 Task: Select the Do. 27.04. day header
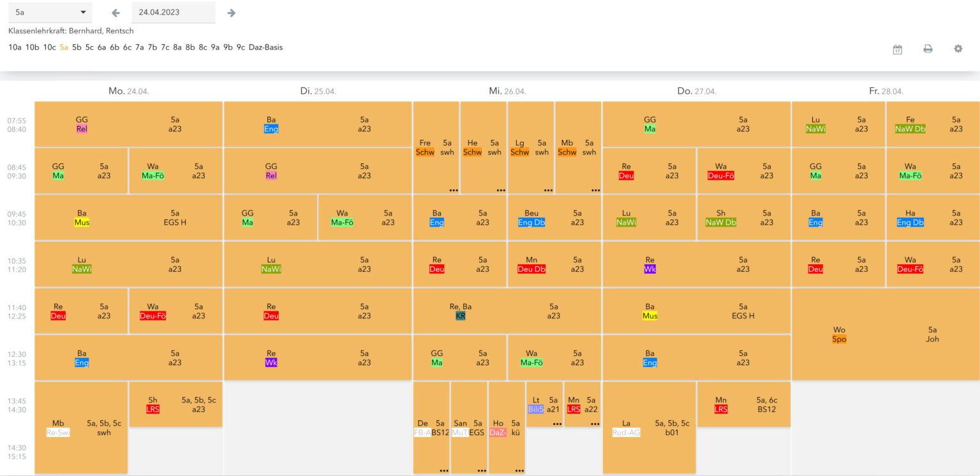click(697, 91)
